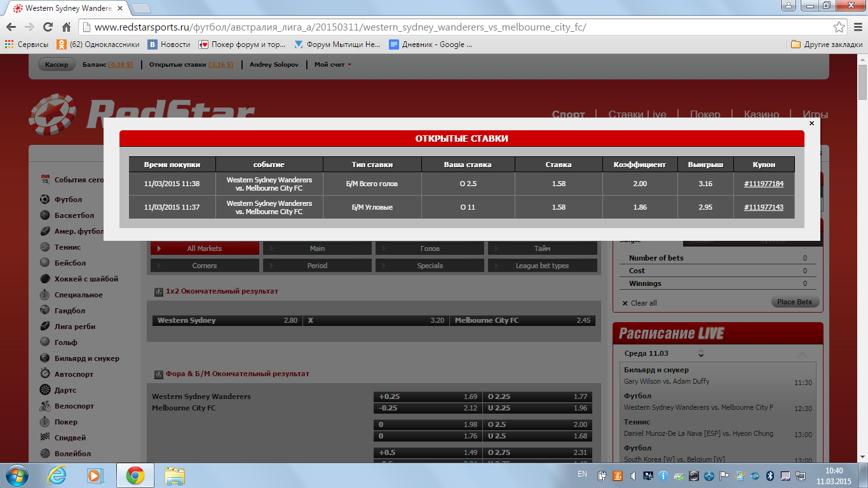The image size is (868, 488).
Task: Click the Basketball icon in sports sidebar
Action: [x=44, y=215]
